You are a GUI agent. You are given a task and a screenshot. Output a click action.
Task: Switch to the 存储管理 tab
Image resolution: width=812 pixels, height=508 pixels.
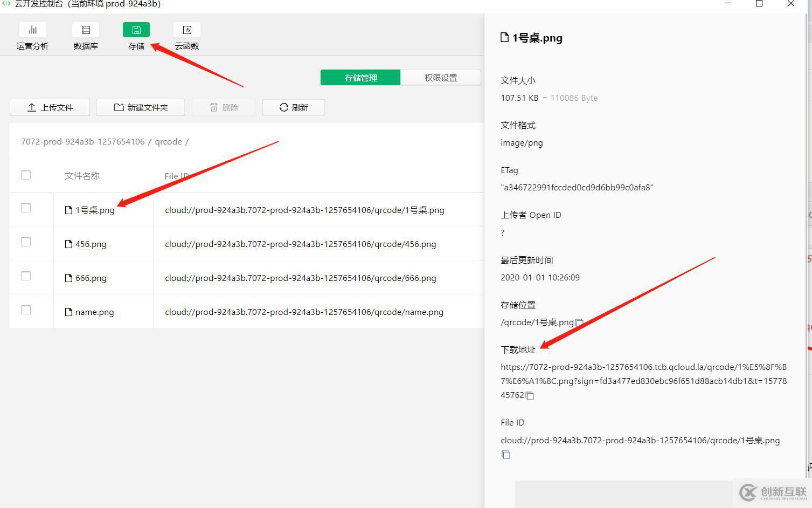click(360, 78)
